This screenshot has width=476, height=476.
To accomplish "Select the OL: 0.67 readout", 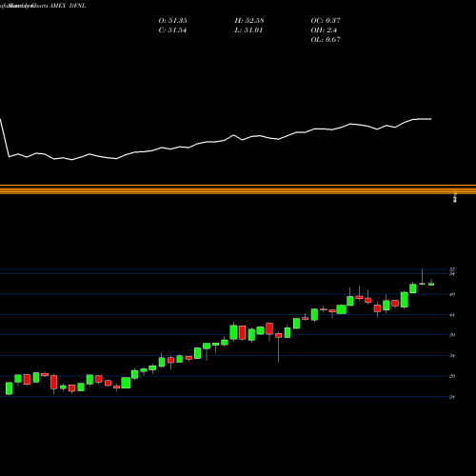I will point(326,40).
